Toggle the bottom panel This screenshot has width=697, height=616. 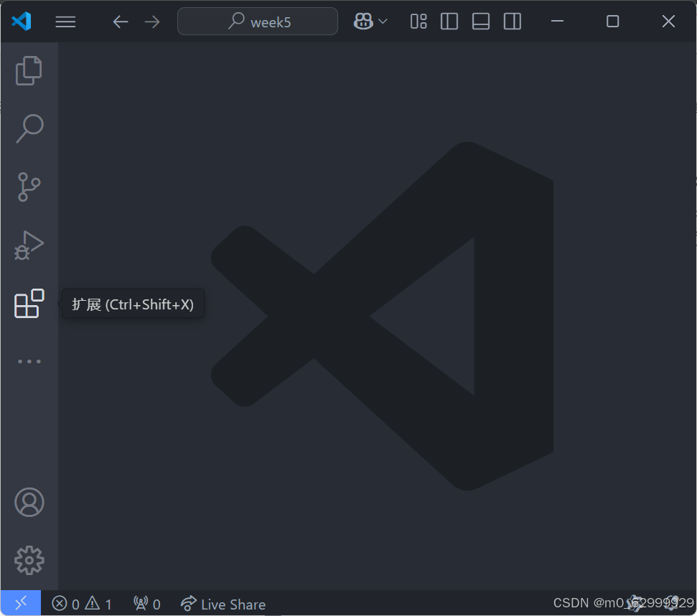click(x=481, y=22)
